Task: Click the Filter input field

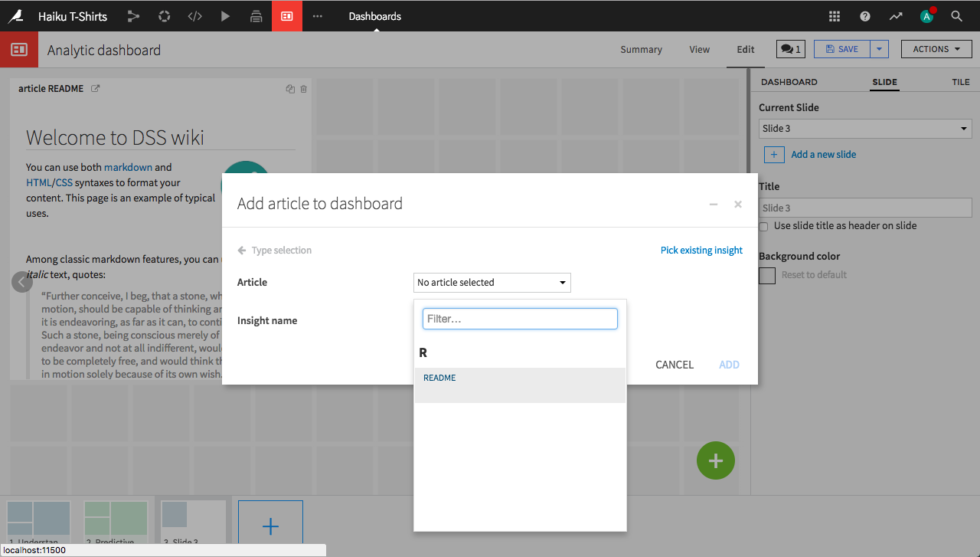Action: (x=520, y=319)
